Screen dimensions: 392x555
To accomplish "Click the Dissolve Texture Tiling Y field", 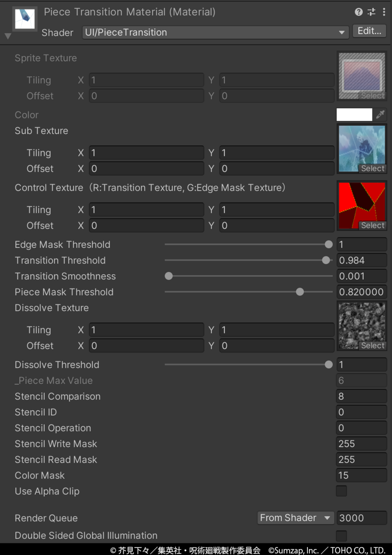I will tap(277, 330).
